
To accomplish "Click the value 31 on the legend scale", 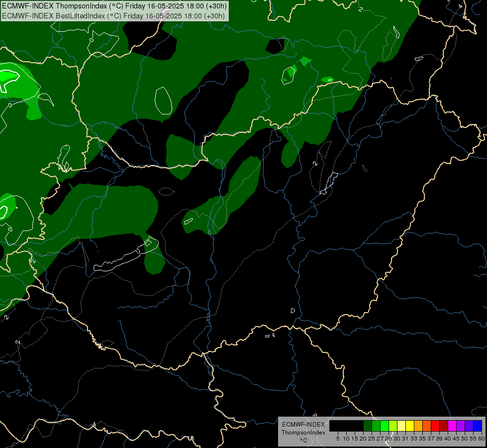I will pyautogui.click(x=405, y=439).
